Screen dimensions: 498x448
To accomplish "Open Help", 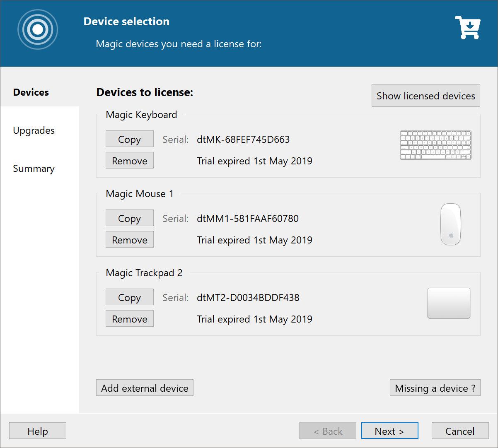I will [x=37, y=431].
